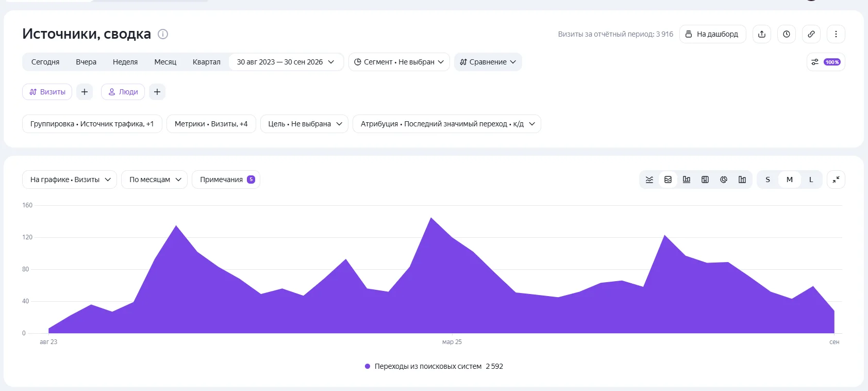Select the boxed stacked columns chart type
The image size is (868, 391).
(x=705, y=180)
